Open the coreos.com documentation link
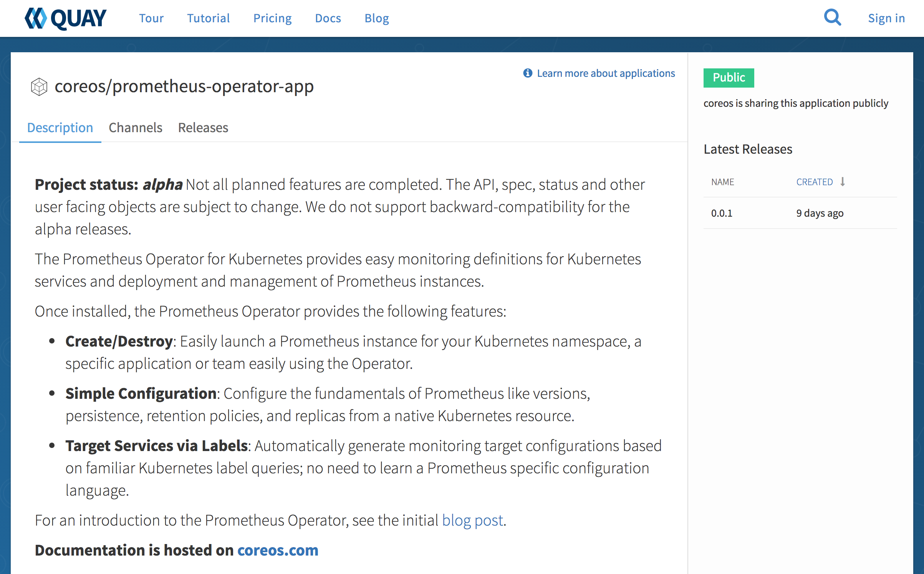The image size is (924, 574). pos(278,550)
